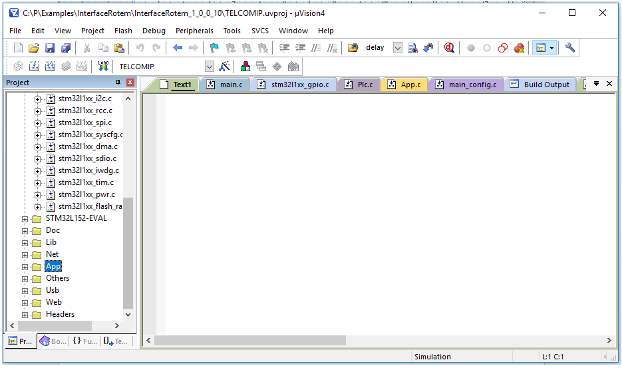Click the Save All icon
This screenshot has height=368, width=622.
[x=65, y=48]
